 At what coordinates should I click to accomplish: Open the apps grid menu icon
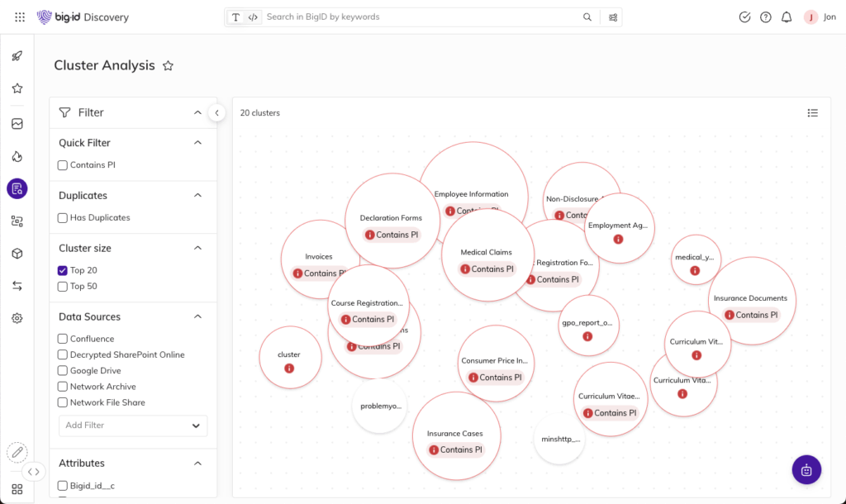20,17
